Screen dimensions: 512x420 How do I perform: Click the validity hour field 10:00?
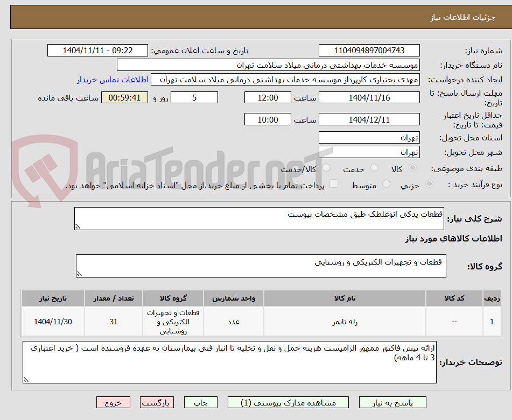(x=268, y=119)
